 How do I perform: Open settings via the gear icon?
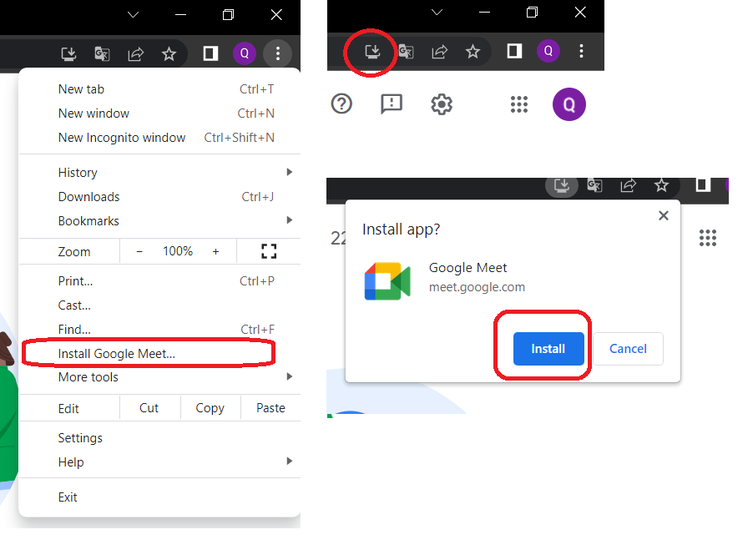click(x=441, y=104)
